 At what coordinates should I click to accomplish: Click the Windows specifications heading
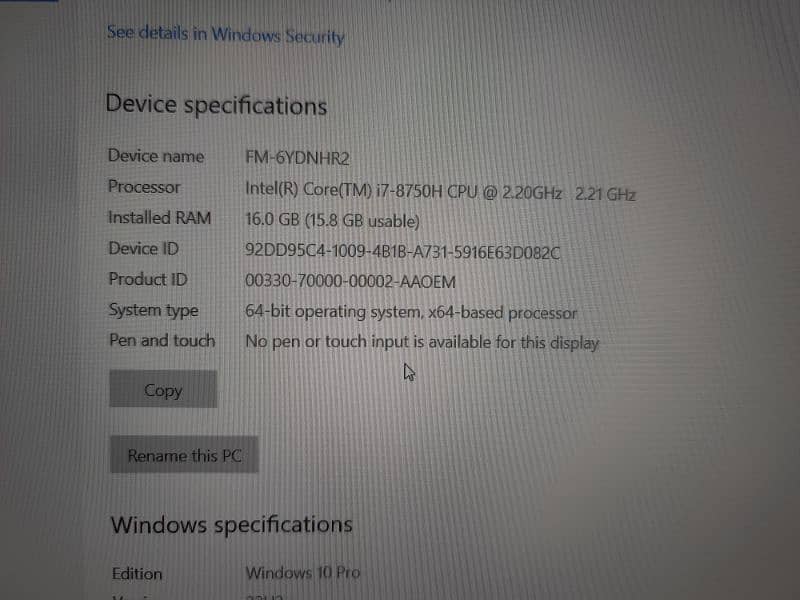click(232, 525)
